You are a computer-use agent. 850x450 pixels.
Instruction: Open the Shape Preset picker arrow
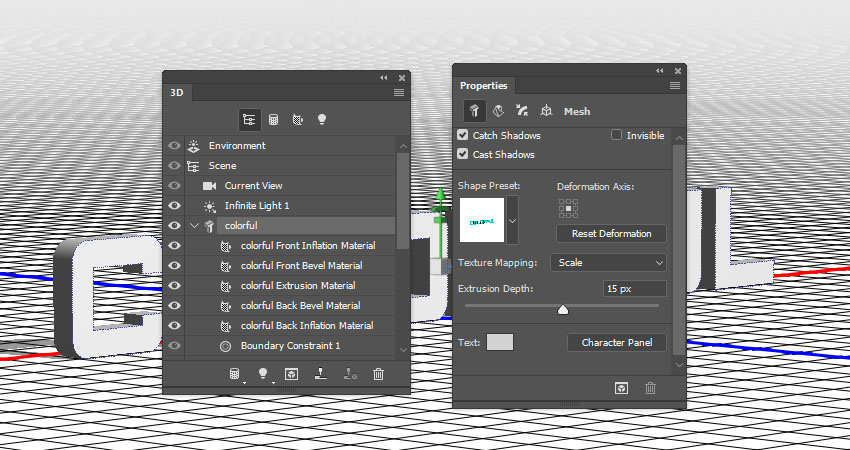coord(512,220)
